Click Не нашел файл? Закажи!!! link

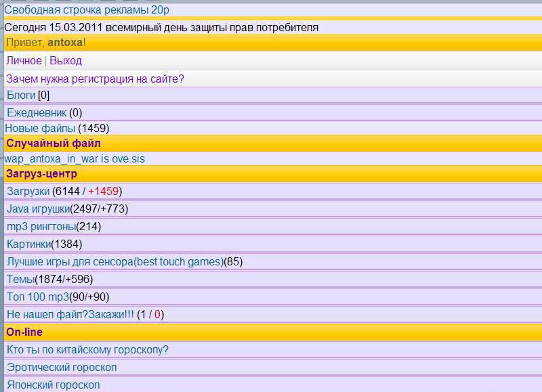pyautogui.click(x=70, y=315)
